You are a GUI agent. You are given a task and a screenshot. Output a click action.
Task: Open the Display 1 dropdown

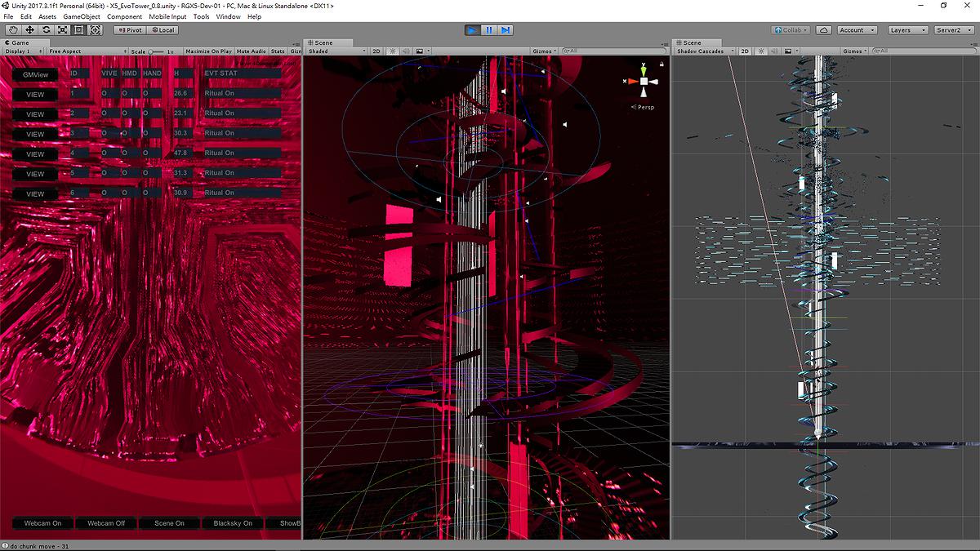[x=23, y=51]
